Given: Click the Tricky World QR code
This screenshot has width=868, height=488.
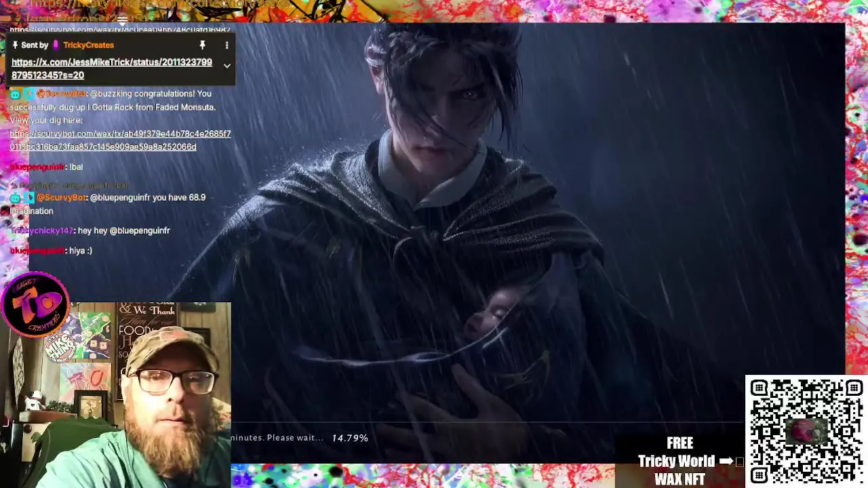Looking at the screenshot, I should point(806,431).
